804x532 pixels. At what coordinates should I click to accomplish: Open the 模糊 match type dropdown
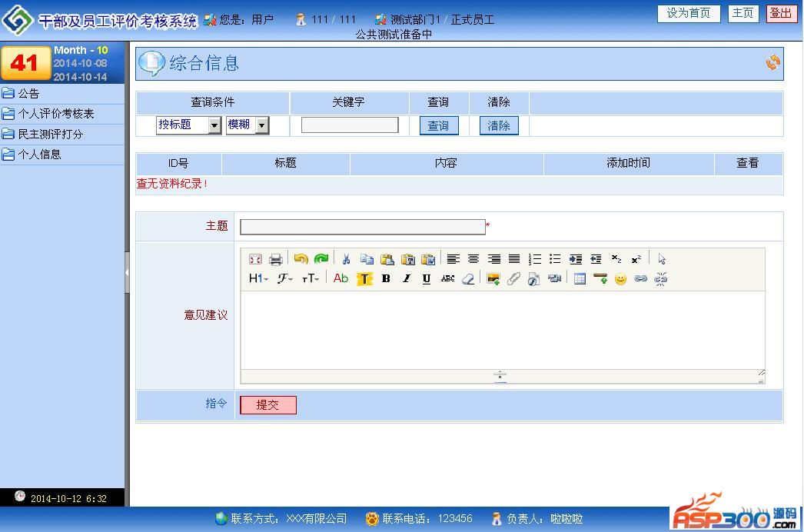coord(248,125)
